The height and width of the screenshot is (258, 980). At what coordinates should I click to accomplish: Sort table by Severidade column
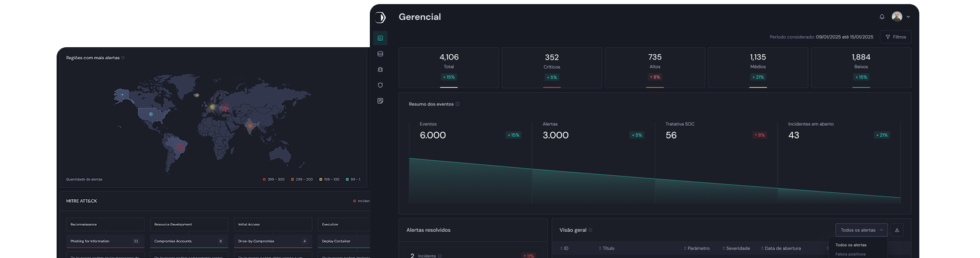[x=737, y=249]
